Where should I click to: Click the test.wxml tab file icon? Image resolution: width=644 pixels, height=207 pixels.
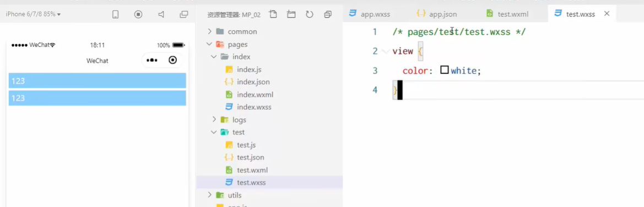(490, 14)
